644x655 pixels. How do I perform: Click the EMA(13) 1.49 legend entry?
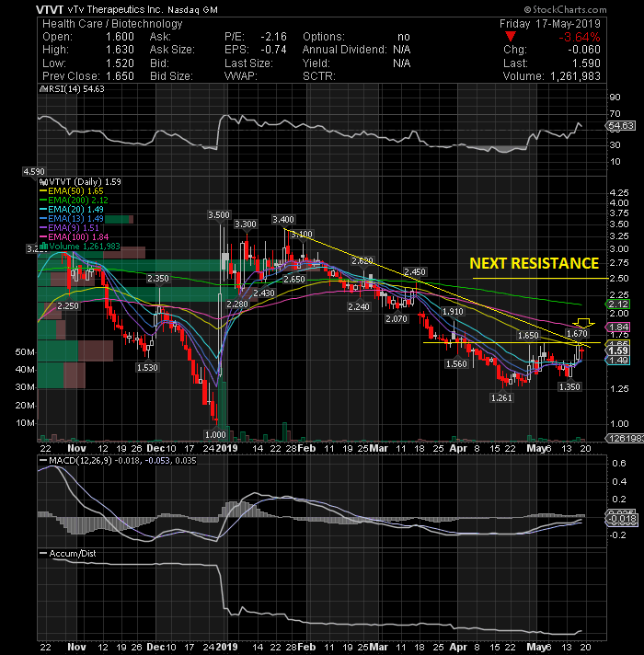[72, 218]
